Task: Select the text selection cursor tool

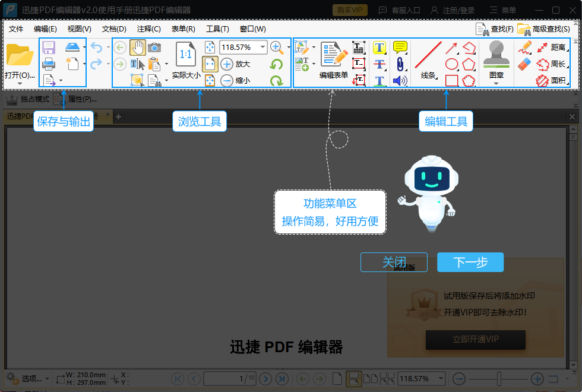Action: [137, 64]
